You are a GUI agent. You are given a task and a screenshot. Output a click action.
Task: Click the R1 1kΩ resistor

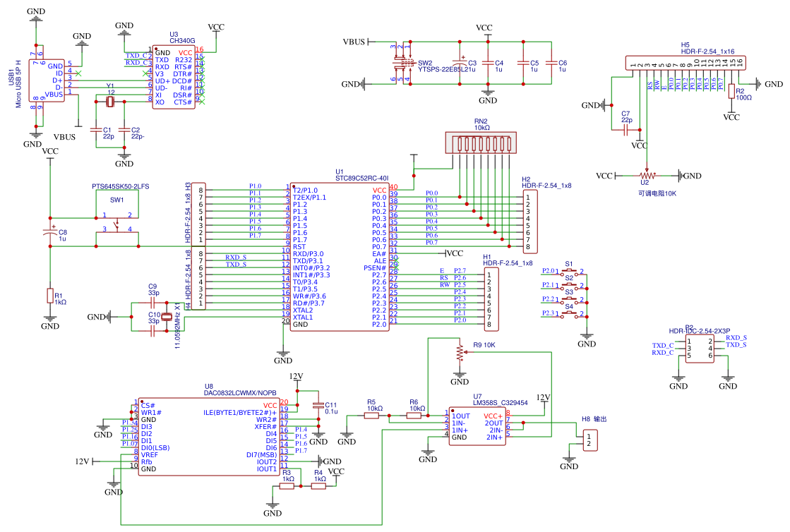click(49, 296)
